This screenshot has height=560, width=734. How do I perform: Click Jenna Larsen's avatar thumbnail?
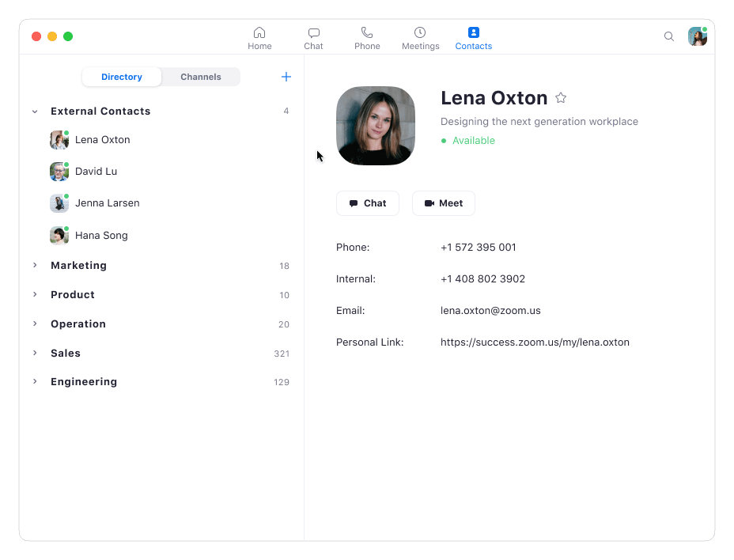point(59,203)
